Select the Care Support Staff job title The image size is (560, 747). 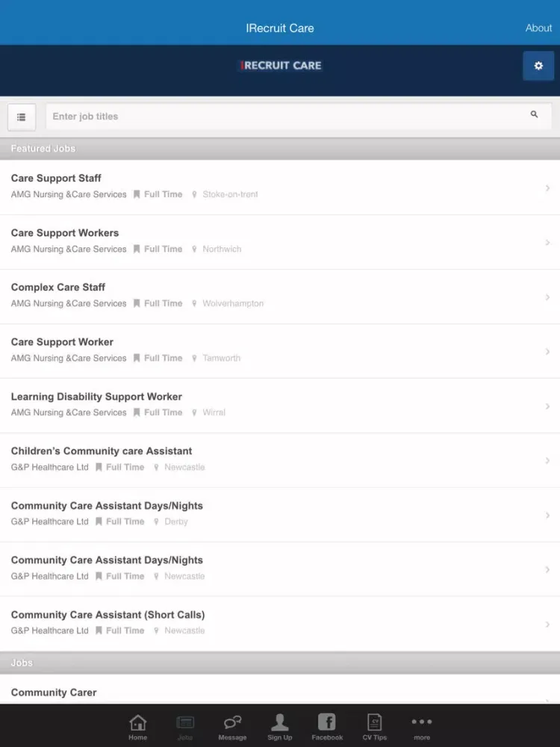pyautogui.click(x=56, y=179)
